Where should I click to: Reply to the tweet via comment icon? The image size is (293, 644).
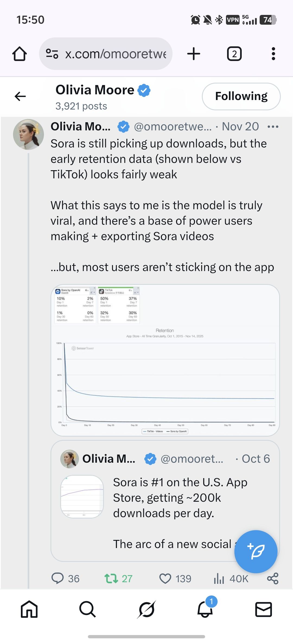pos(58,578)
